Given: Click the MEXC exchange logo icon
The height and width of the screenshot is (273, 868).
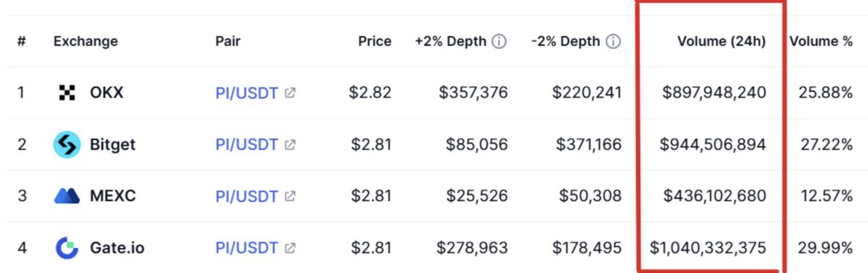Looking at the screenshot, I should [x=67, y=196].
